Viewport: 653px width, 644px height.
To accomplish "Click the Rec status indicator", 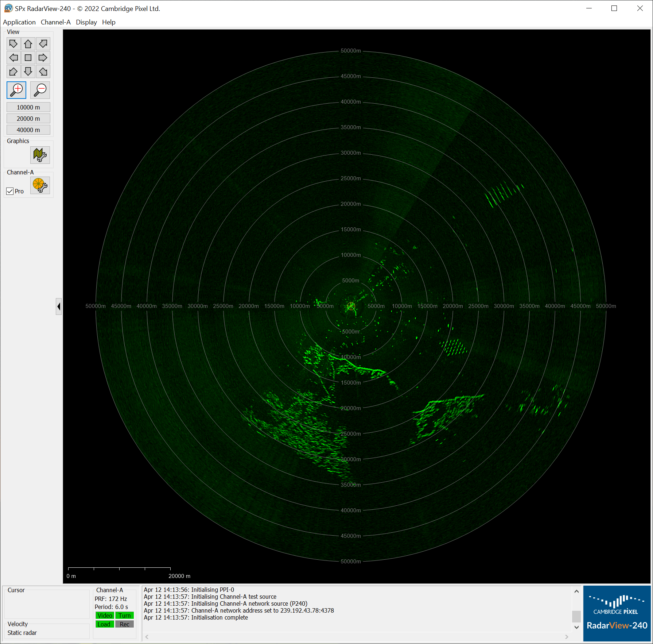I will tap(124, 624).
